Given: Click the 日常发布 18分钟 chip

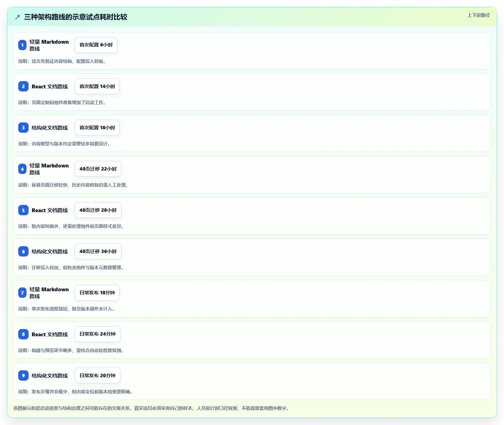Looking at the screenshot, I should click(x=97, y=293).
